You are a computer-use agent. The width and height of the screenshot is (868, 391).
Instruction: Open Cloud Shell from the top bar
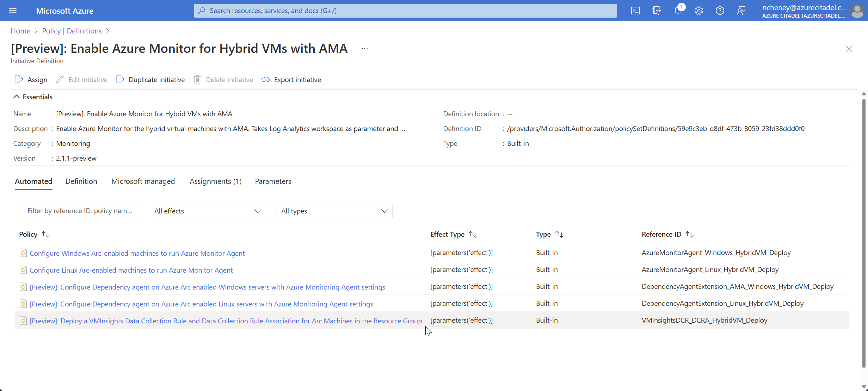635,11
